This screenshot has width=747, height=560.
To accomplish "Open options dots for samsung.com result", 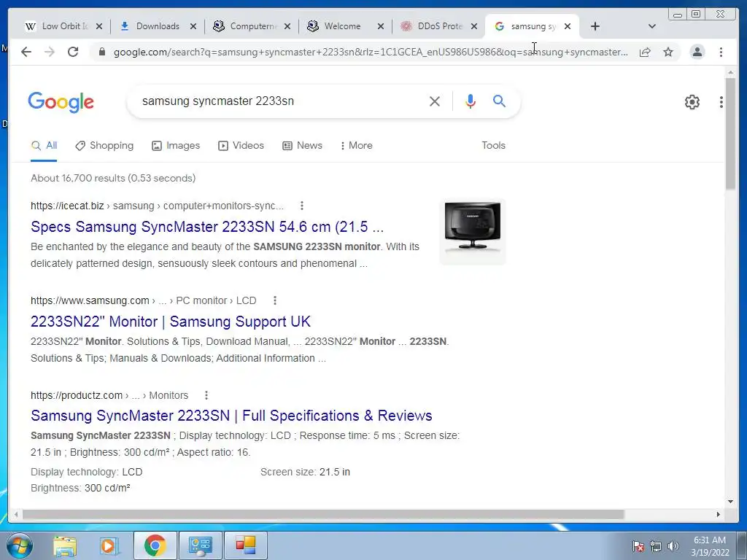I will (x=275, y=300).
